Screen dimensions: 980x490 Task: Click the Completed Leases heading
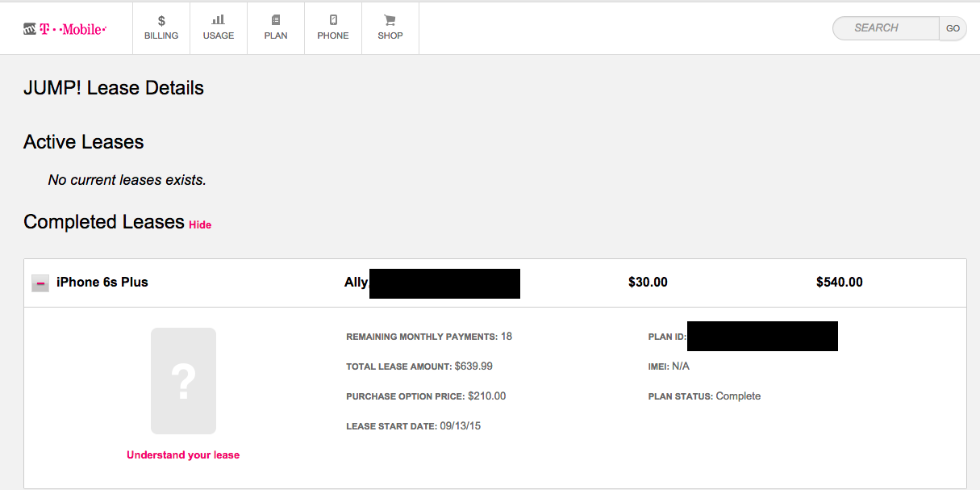104,222
